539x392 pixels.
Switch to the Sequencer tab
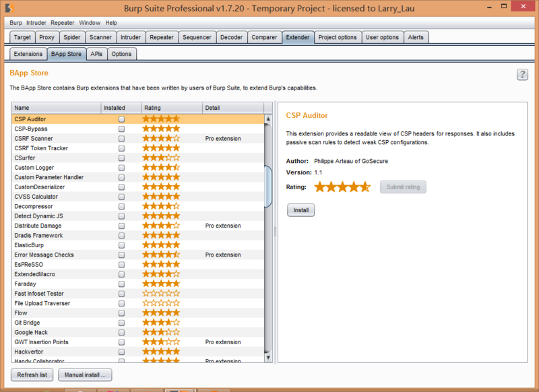point(197,37)
